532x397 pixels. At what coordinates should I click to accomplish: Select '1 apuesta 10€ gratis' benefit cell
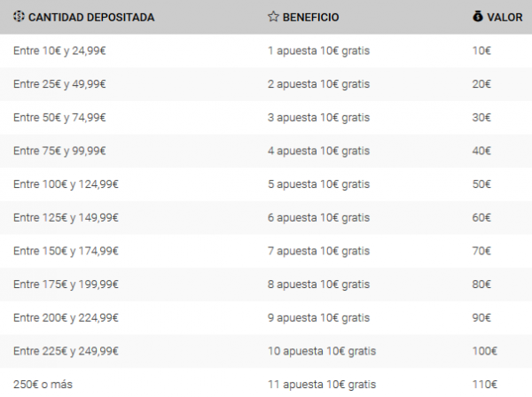pos(318,51)
